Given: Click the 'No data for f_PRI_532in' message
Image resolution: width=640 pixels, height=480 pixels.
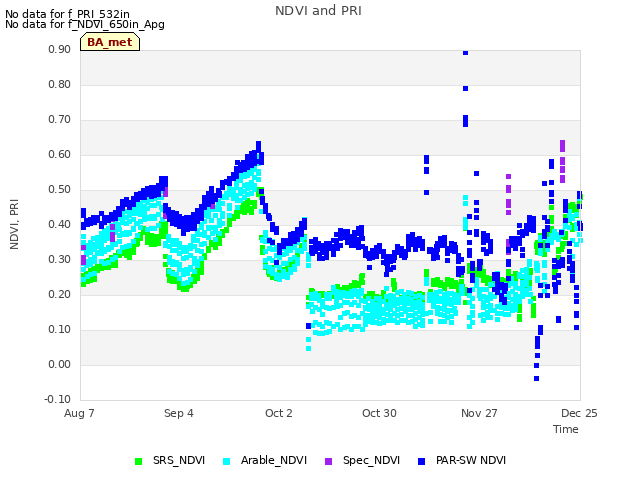Looking at the screenshot, I should coord(67,14).
